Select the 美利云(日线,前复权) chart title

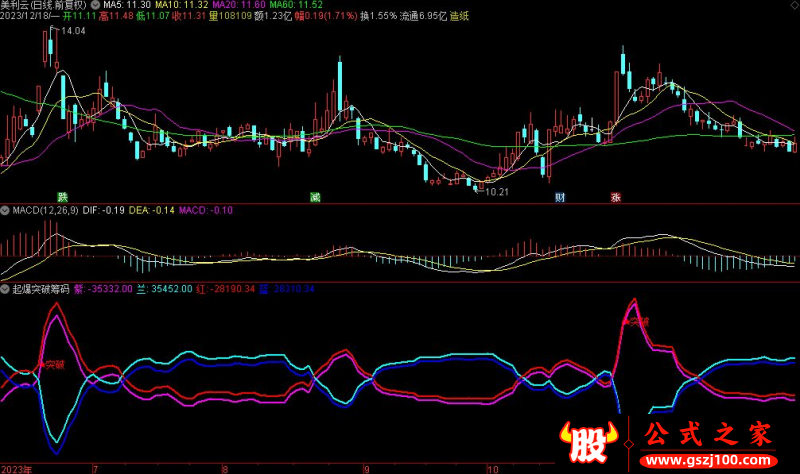pos(43,5)
